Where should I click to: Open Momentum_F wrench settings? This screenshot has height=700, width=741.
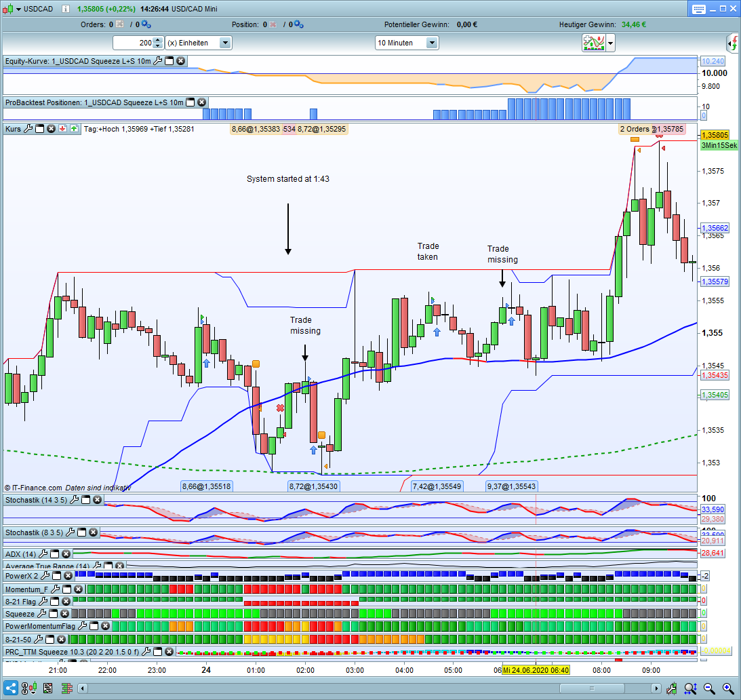point(56,589)
